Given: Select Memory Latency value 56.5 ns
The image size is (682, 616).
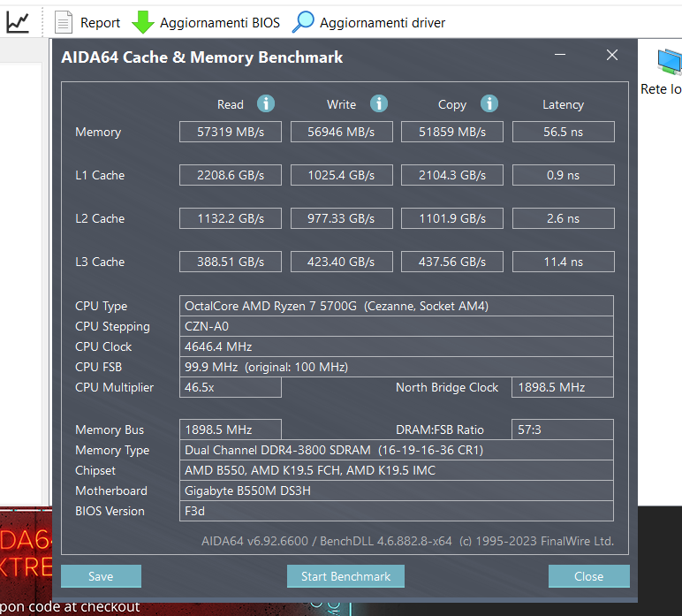Looking at the screenshot, I should tap(564, 132).
